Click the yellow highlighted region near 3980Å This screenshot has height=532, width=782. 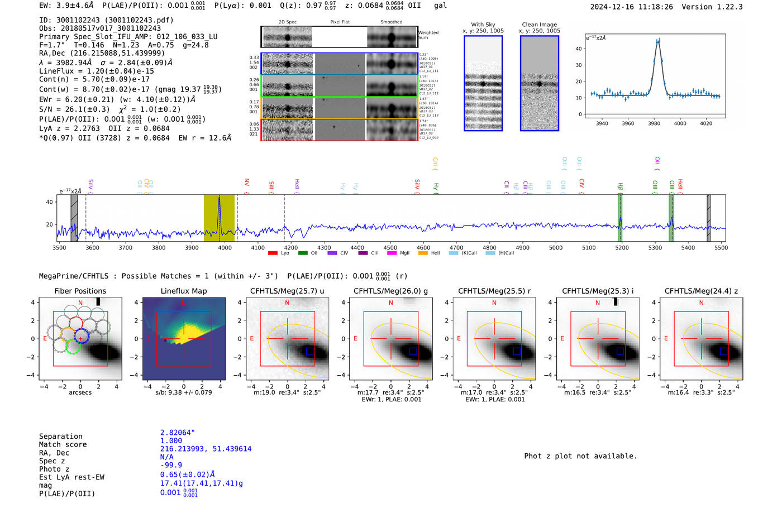point(219,218)
